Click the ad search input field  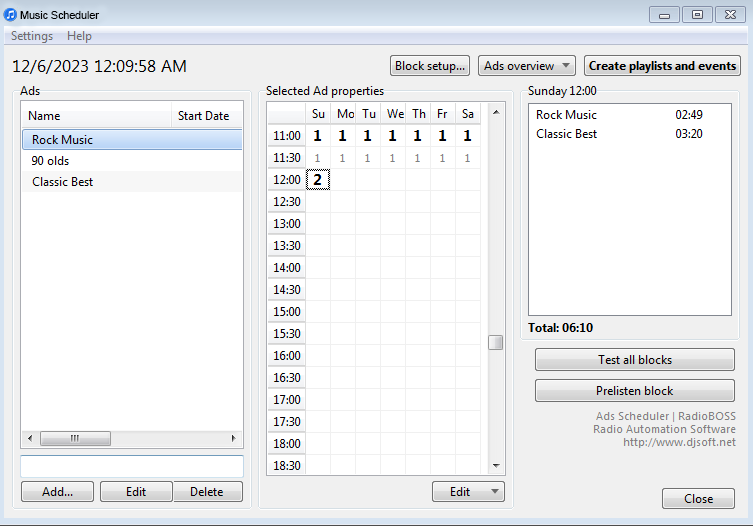pyautogui.click(x=131, y=466)
